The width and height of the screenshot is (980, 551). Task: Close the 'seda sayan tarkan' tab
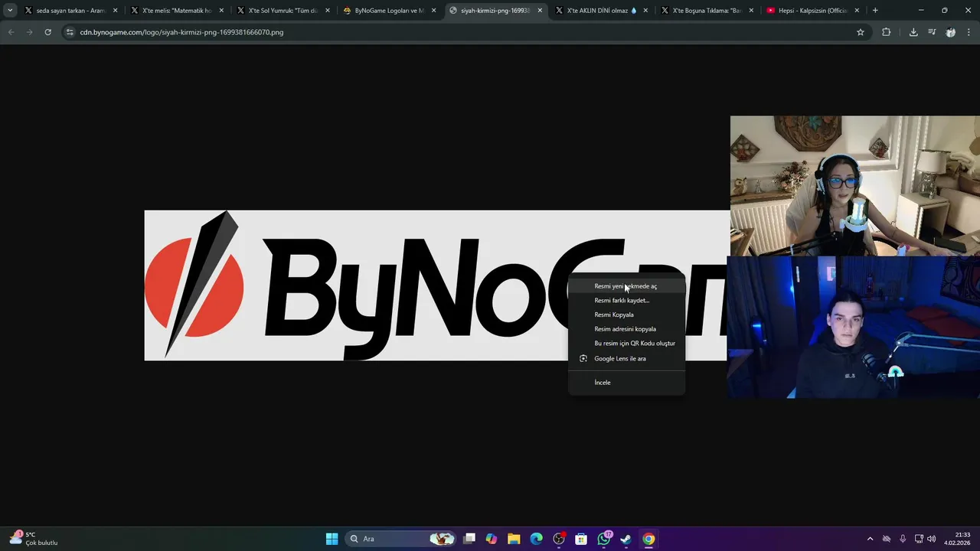click(x=116, y=11)
